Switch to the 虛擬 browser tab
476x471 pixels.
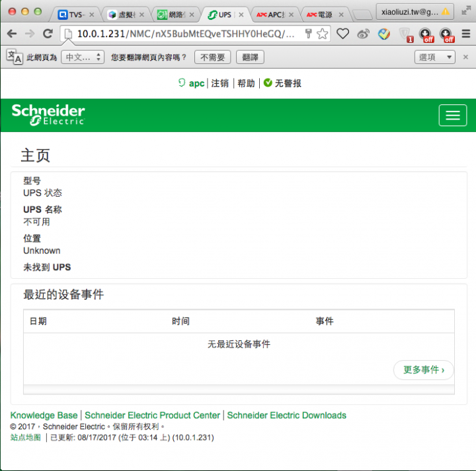[126, 15]
